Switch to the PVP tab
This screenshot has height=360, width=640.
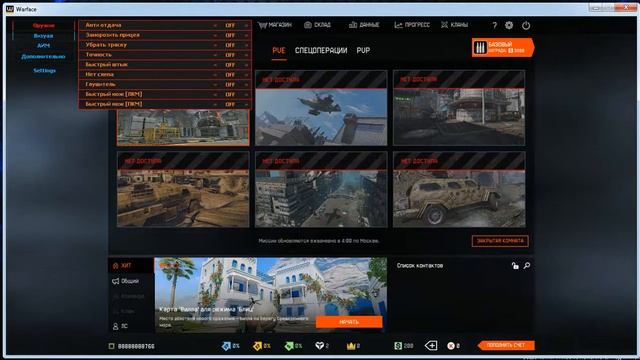tap(363, 51)
